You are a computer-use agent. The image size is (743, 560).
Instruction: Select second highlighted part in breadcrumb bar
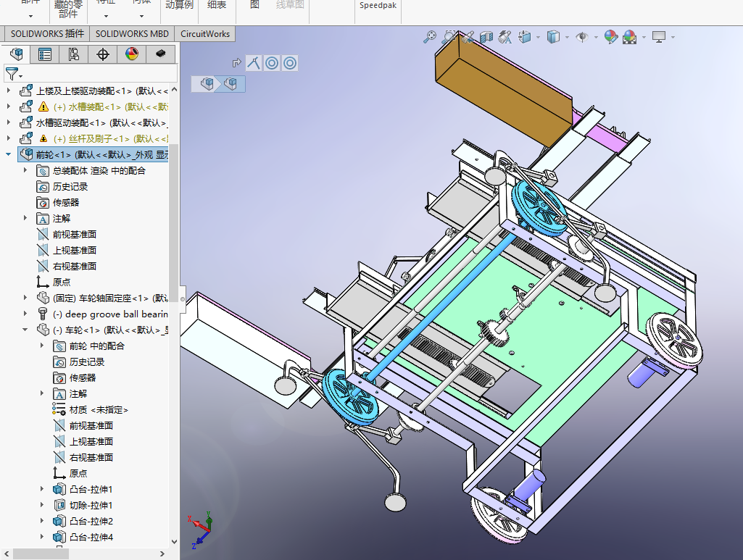(x=231, y=84)
